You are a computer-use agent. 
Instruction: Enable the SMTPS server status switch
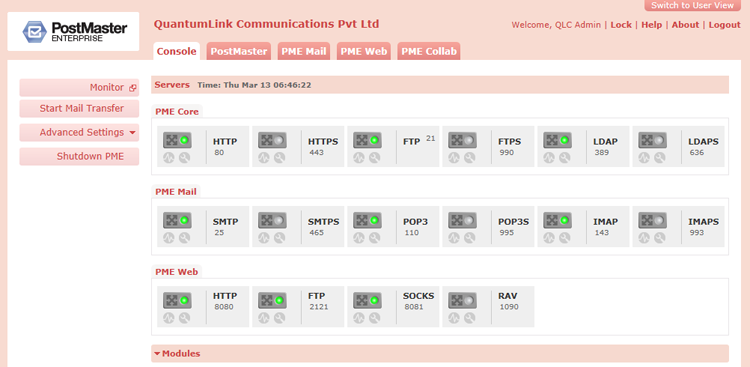(x=272, y=221)
